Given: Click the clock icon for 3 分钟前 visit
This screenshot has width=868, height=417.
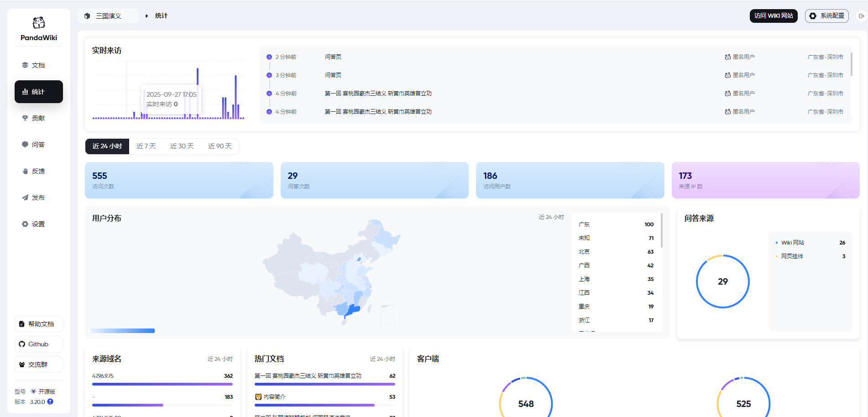Looking at the screenshot, I should click(269, 75).
